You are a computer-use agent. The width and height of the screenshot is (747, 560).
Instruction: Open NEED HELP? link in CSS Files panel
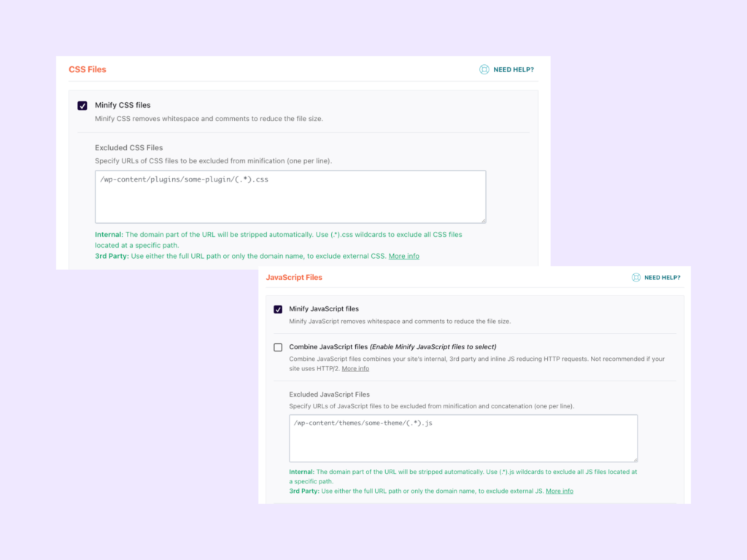[x=514, y=69]
